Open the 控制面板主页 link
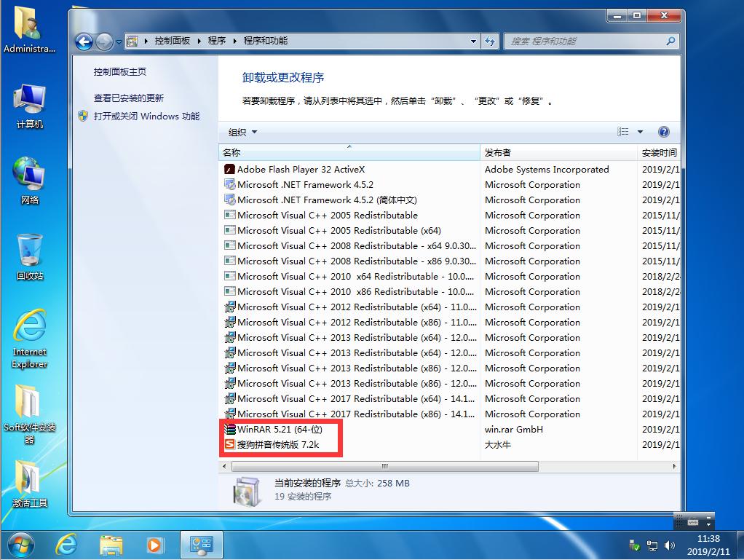This screenshot has width=744, height=560. pos(119,71)
